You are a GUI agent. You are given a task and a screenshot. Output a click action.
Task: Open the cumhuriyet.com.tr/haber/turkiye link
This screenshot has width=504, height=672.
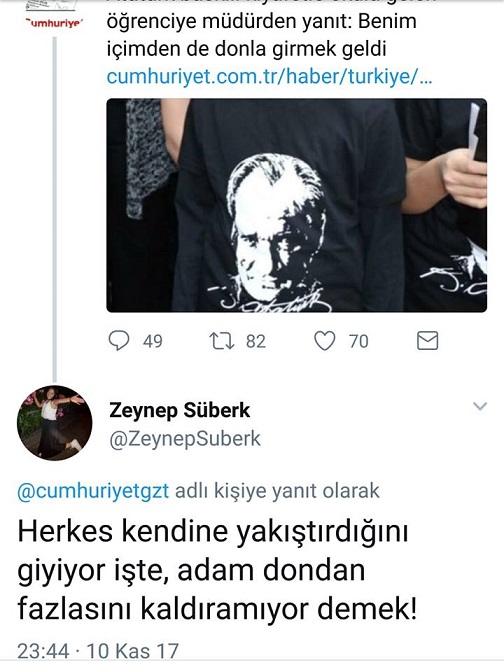click(x=269, y=77)
